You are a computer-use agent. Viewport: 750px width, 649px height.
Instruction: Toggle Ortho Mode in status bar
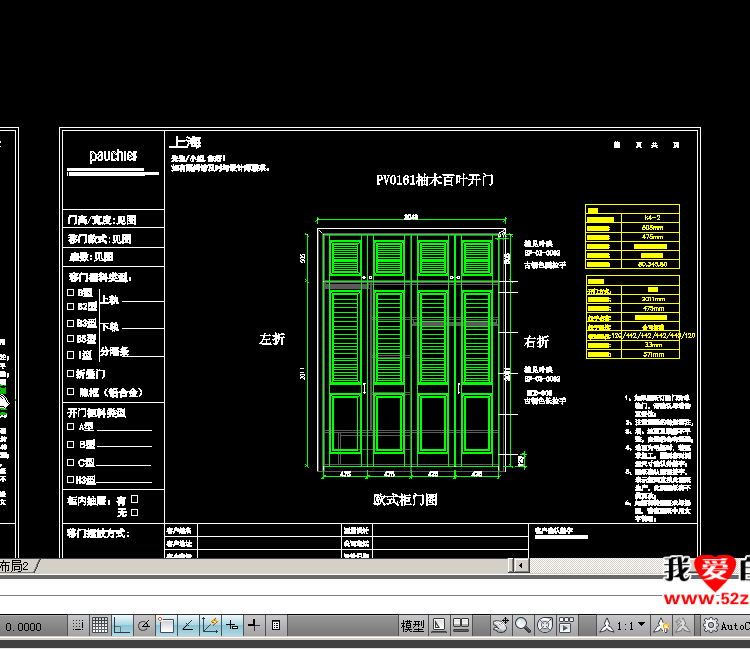click(121, 625)
